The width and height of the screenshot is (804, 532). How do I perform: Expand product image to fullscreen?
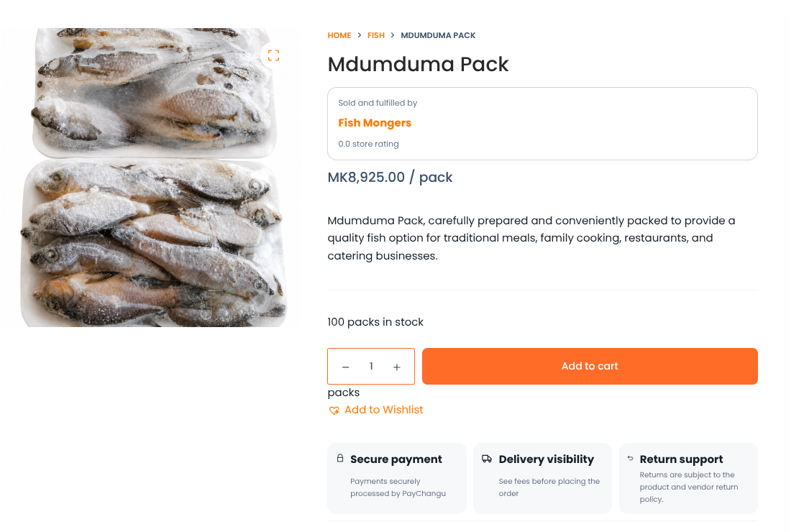click(x=273, y=55)
